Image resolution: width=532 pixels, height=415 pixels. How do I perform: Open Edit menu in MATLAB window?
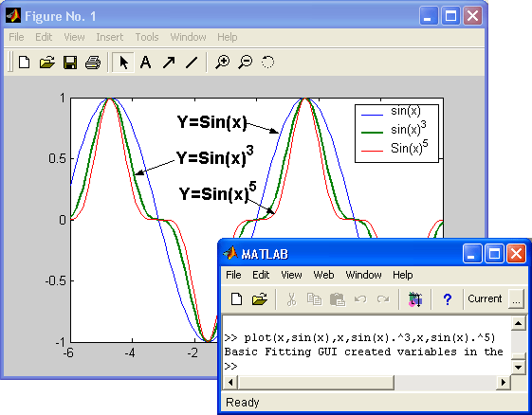pos(261,275)
